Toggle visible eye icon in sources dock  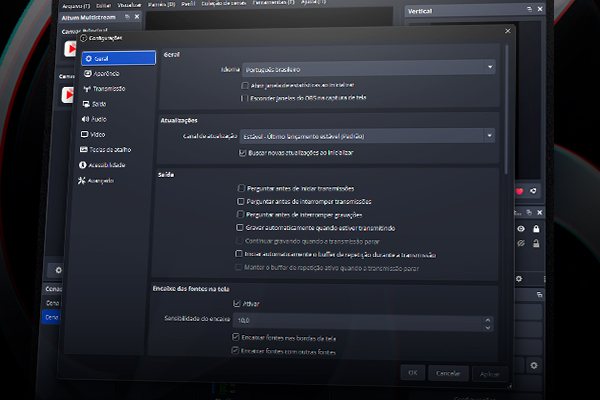pos(521,229)
